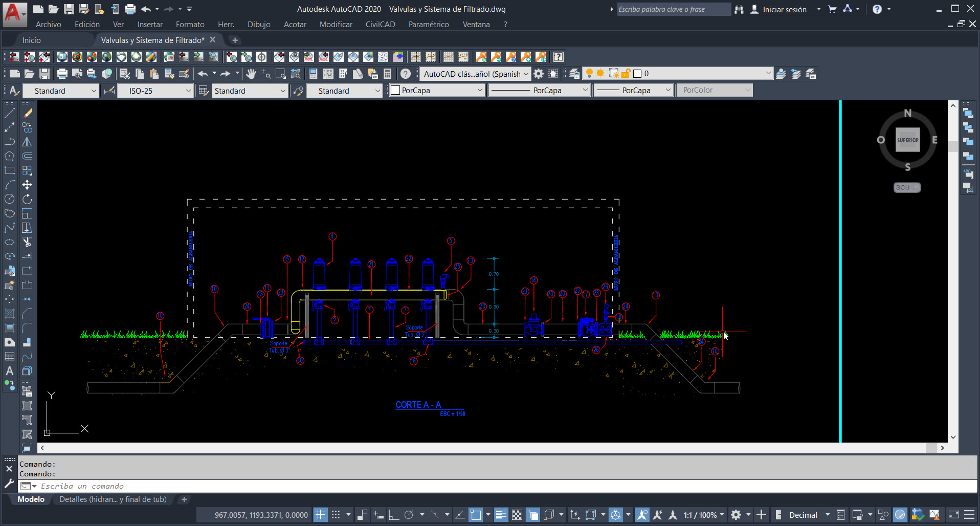The width and height of the screenshot is (980, 526).
Task: Toggle grid display in status bar
Action: 320,515
